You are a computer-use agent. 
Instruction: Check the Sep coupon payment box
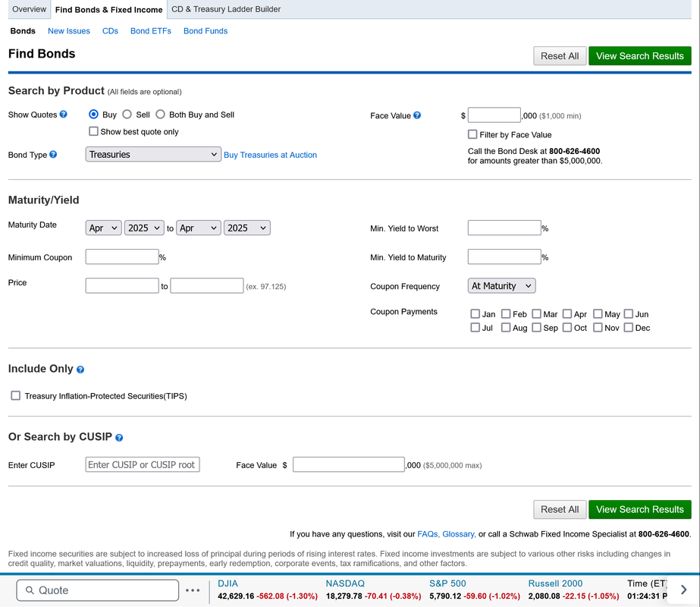pyautogui.click(x=537, y=327)
